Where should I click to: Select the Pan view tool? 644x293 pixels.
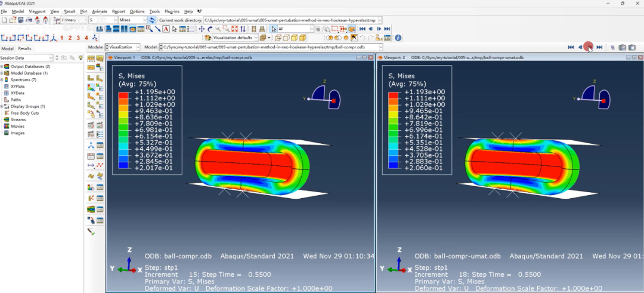tap(202, 29)
